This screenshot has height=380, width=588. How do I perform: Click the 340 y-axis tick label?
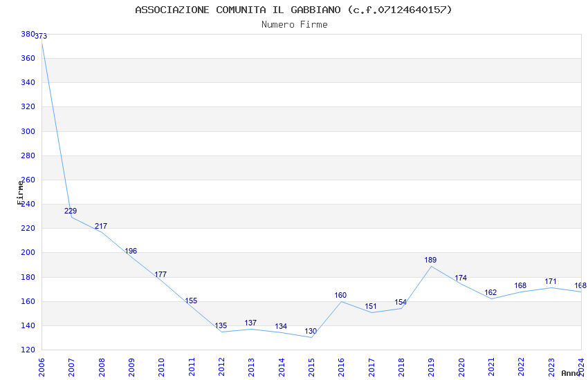pos(28,82)
